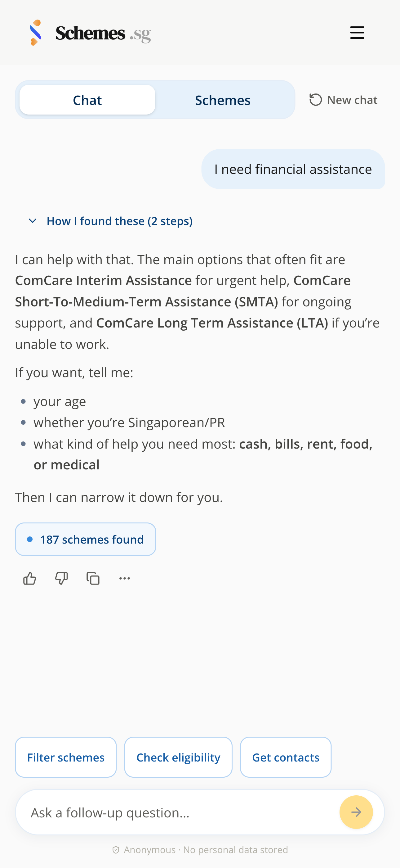
Task: Open the hamburger menu
Action: 357,33
